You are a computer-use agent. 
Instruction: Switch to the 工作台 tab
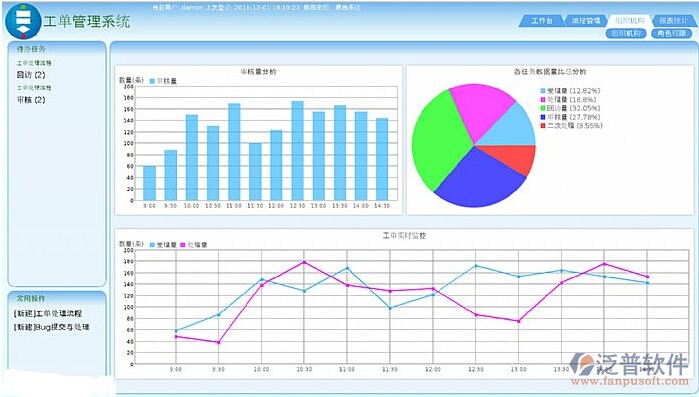click(542, 20)
